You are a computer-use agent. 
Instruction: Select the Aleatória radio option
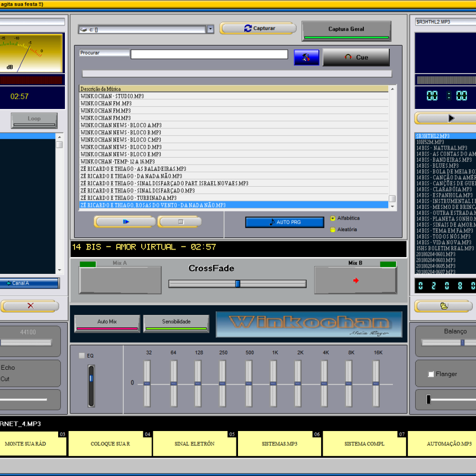click(333, 230)
